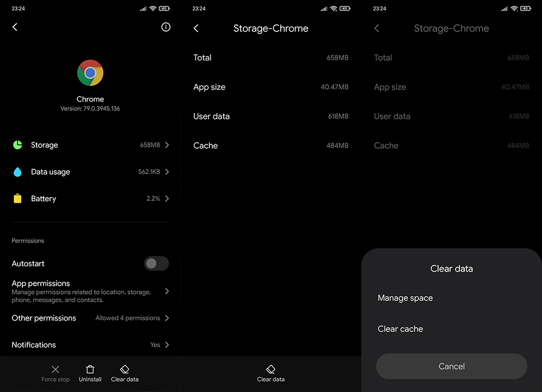Viewport: 542px width, 392px height.
Task: Tap signal strength icon in middle status bar
Action: click(x=324, y=8)
